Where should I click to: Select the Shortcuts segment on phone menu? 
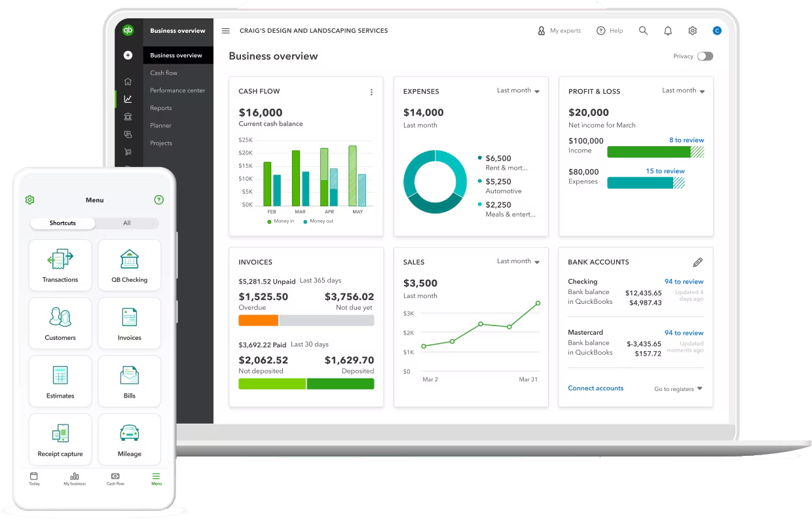coord(63,223)
